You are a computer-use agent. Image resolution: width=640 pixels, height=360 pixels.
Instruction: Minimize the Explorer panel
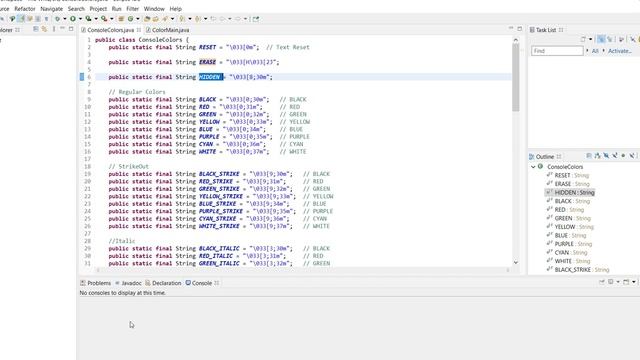coord(62,29)
